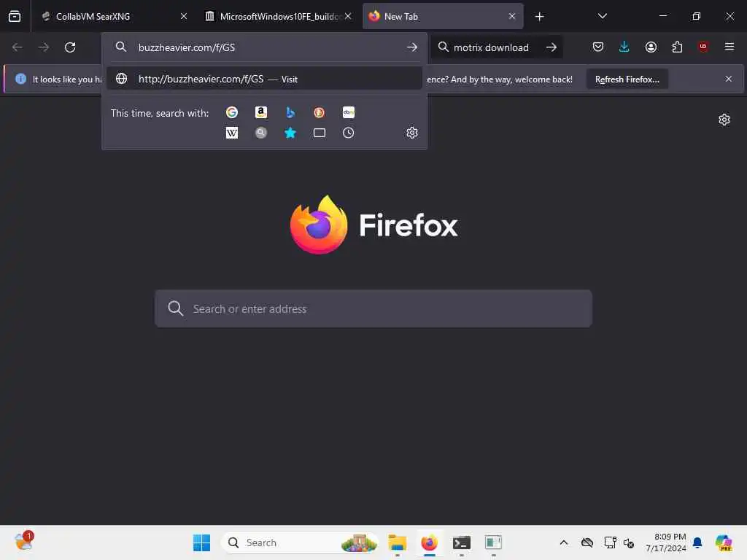Open the Pocket save icon
Screen dimensions: 747x560
(598, 47)
